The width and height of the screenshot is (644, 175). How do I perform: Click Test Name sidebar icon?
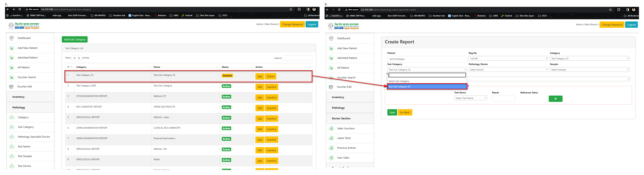click(x=12, y=147)
